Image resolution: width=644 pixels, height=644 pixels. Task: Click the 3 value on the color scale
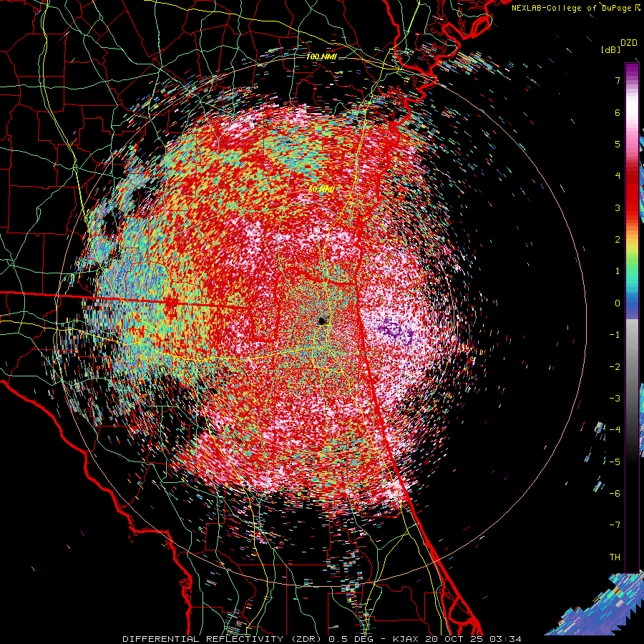pos(618,208)
